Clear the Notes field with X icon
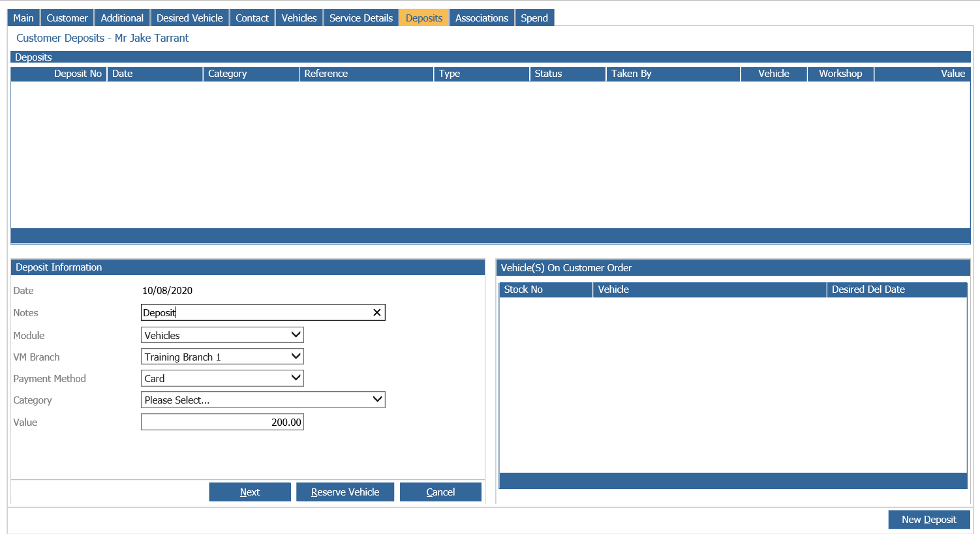Screen dimensions: 980x534 coord(376,313)
